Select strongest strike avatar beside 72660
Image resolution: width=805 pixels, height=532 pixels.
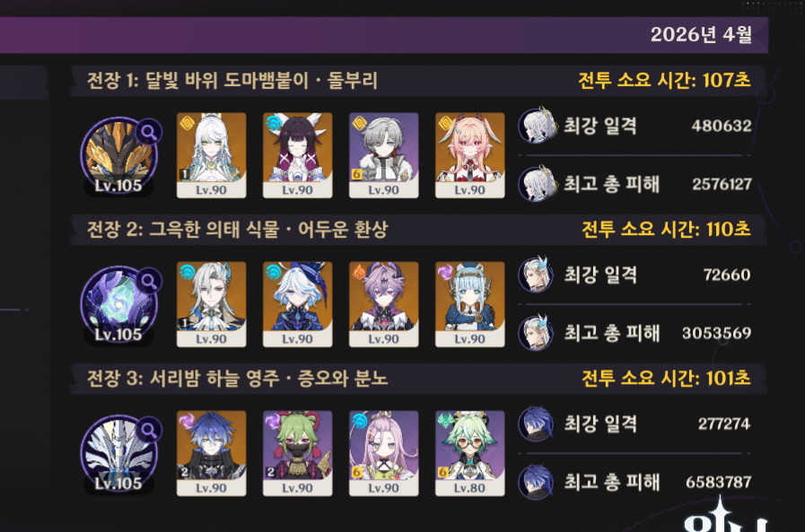coord(536,275)
